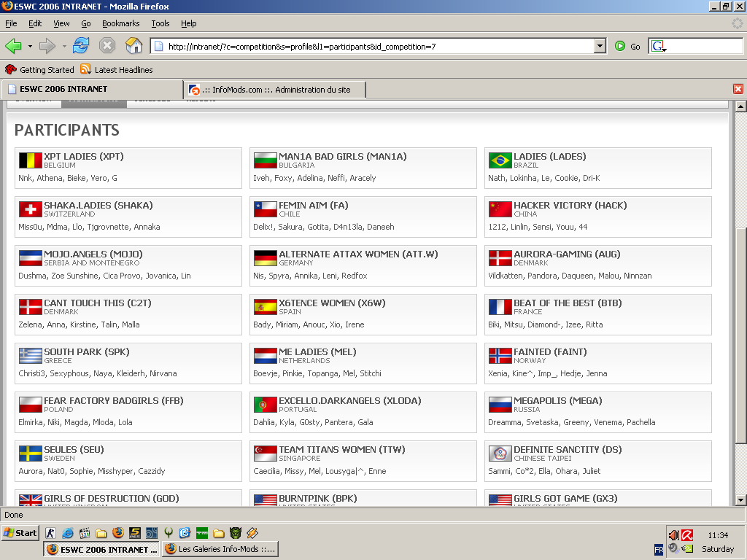747x560 pixels.
Task: Launch Internet Explorer from Quick Launch
Action: [68, 533]
